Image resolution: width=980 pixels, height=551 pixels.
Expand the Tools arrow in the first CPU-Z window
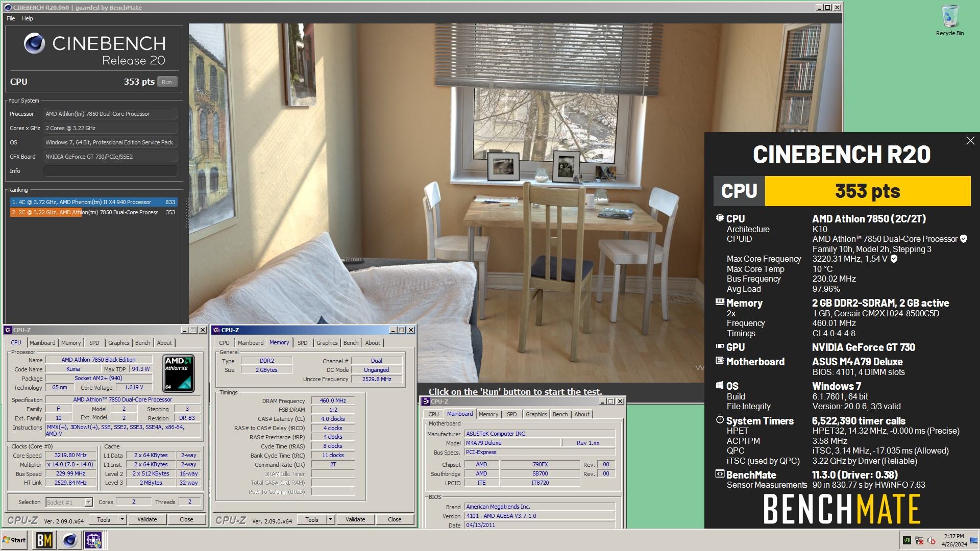(x=122, y=519)
